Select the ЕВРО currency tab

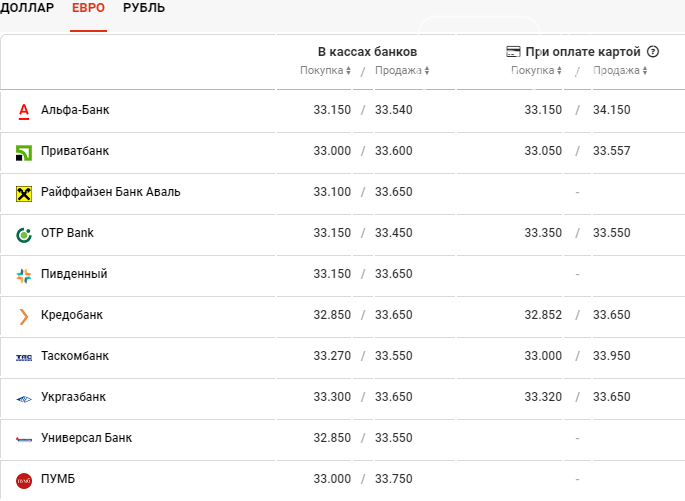click(88, 8)
